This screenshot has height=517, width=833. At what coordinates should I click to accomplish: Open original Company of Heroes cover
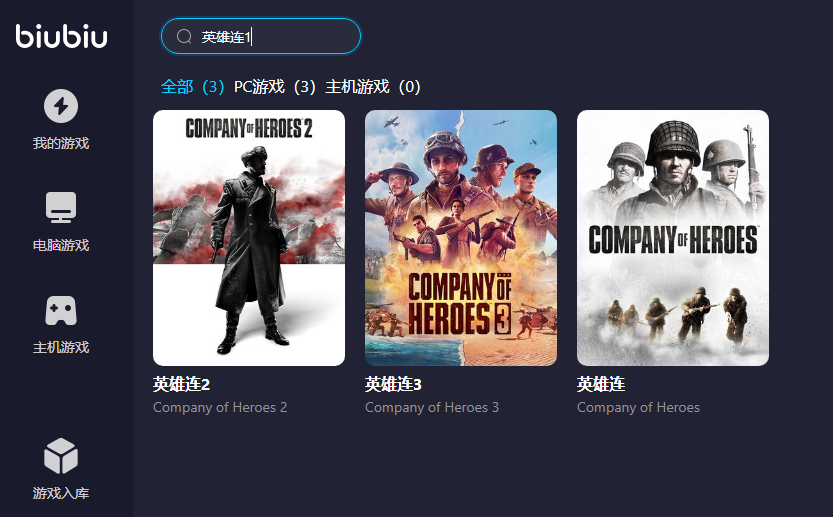point(673,238)
